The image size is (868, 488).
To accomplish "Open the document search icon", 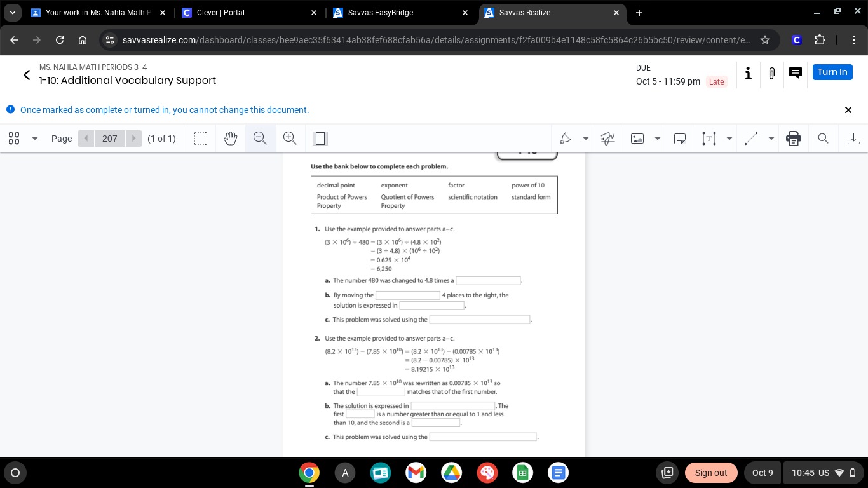I will 823,138.
